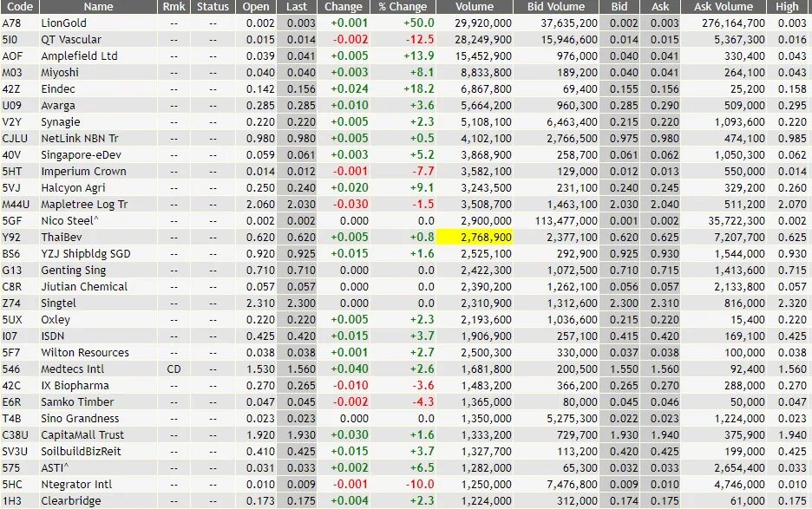Viewport: 812px width, 509px height.
Task: Click stock code A78
Action: (x=11, y=23)
